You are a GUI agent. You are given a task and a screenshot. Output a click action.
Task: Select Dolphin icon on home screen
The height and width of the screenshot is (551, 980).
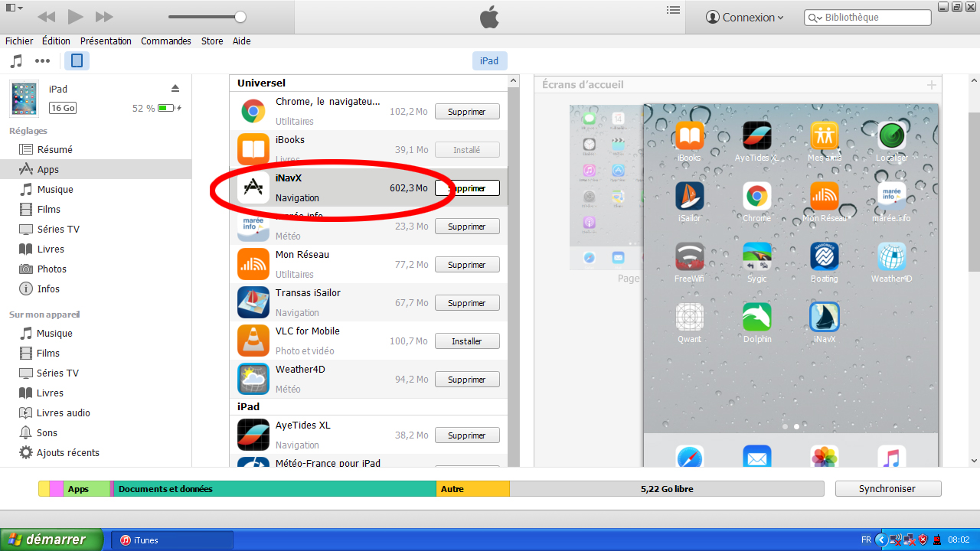(757, 317)
